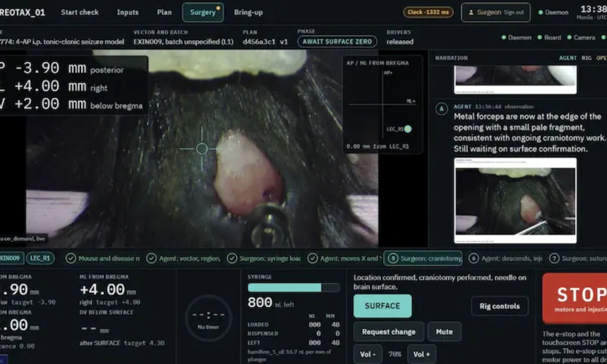This screenshot has height=364, width=607.
Task: Open the Plan tab
Action: (164, 12)
